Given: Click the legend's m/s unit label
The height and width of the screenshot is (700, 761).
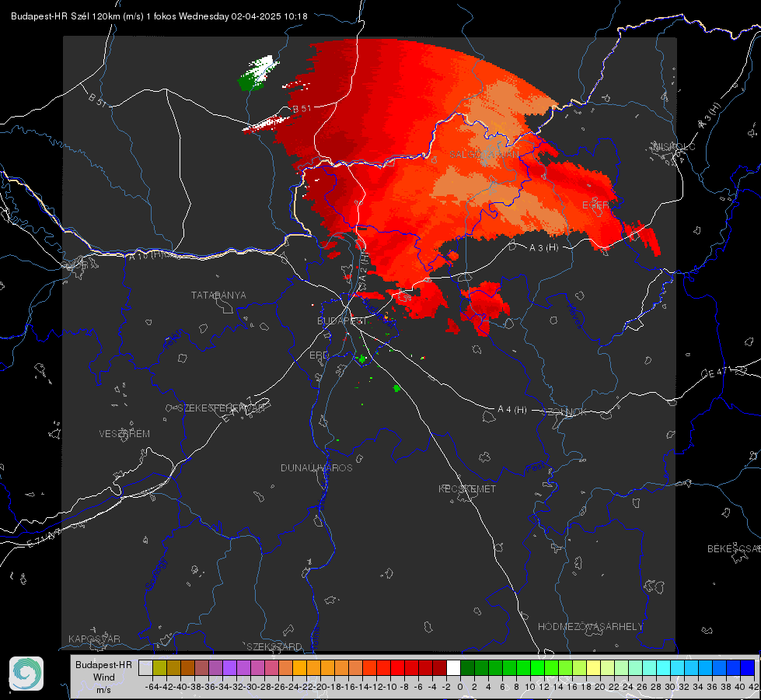Looking at the screenshot, I should coord(104,690).
